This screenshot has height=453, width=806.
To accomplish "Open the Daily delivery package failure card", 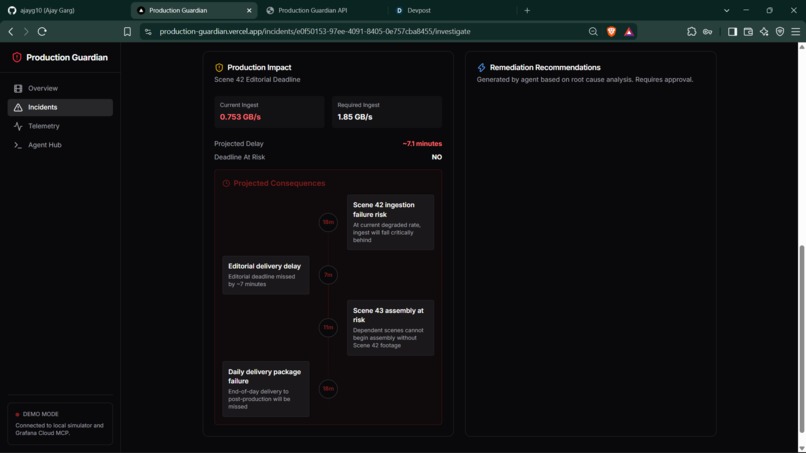I will (266, 389).
